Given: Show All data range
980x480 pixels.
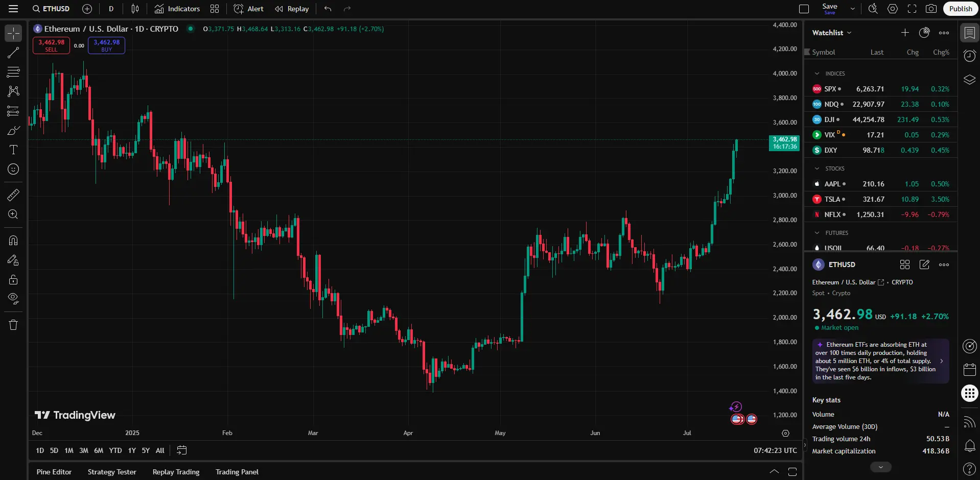Looking at the screenshot, I should pos(160,450).
